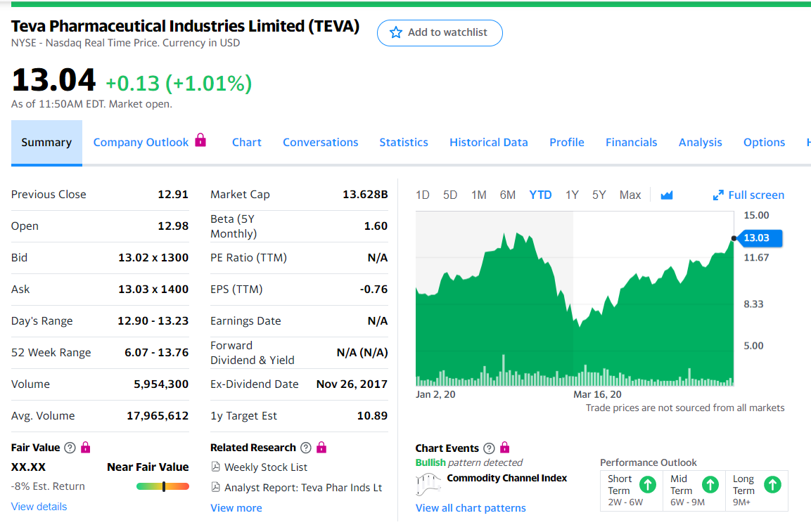811x532 pixels.
Task: Select the 1Y chart range
Action: (572, 195)
